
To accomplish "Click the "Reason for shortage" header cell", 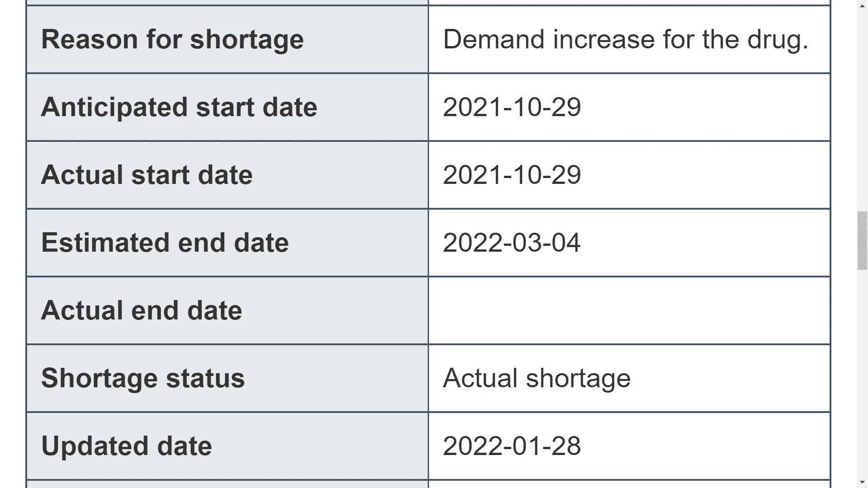I will click(172, 39).
